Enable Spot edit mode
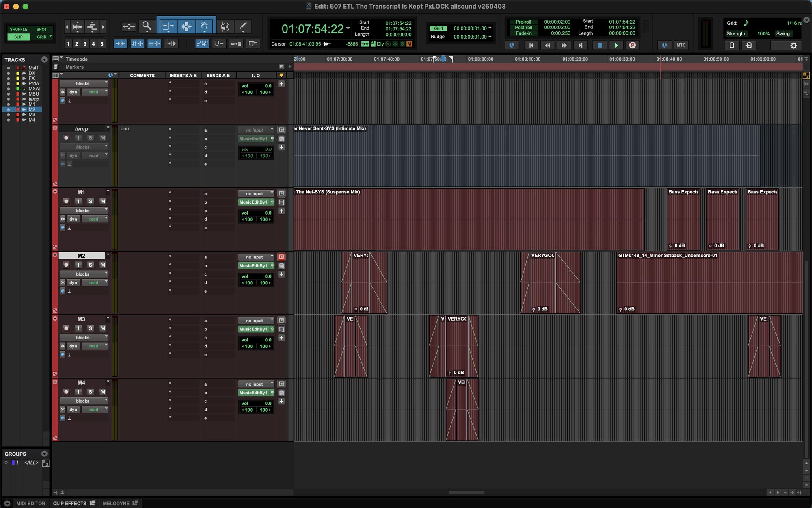Screen dimensions: 812x508 [42, 29]
